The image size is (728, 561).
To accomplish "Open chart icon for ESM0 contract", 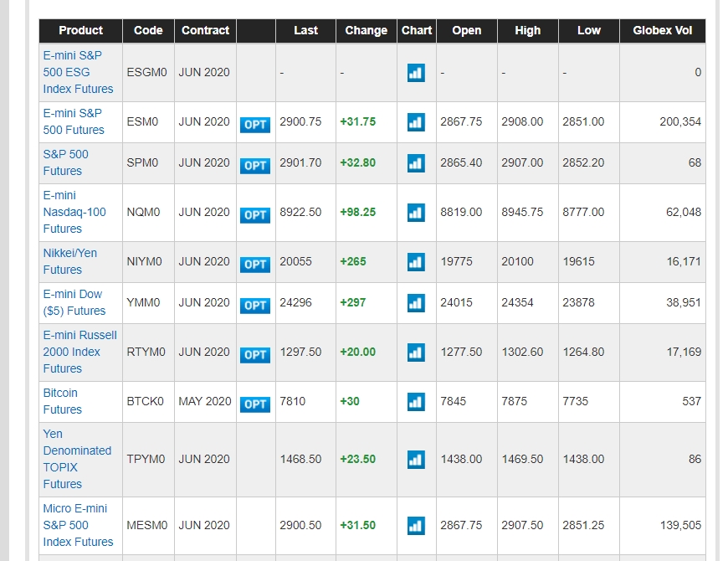I will tap(416, 122).
